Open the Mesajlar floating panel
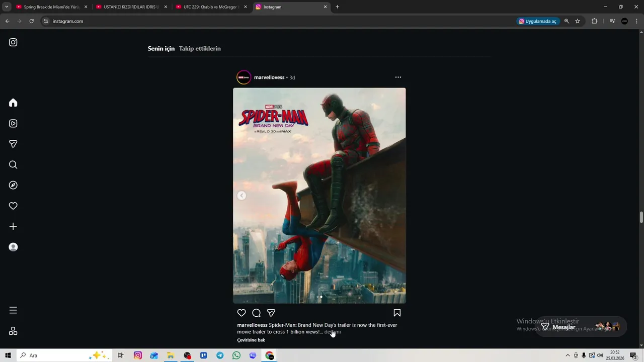644x362 pixels. 581,327
